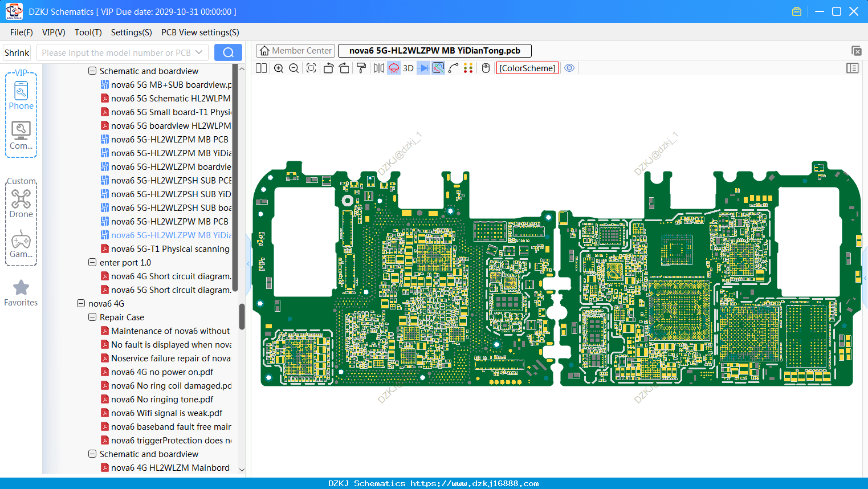
Task: Rotate the board counterclockwise
Action: click(x=328, y=68)
